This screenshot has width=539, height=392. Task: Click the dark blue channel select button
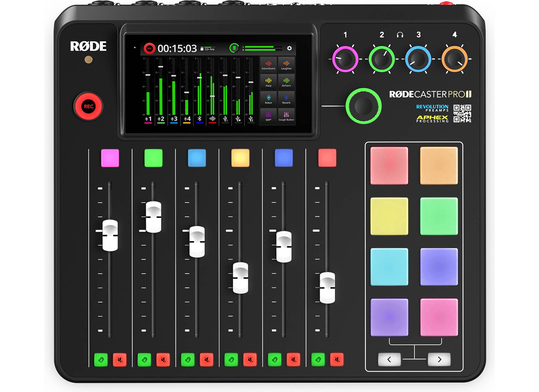[x=284, y=158]
